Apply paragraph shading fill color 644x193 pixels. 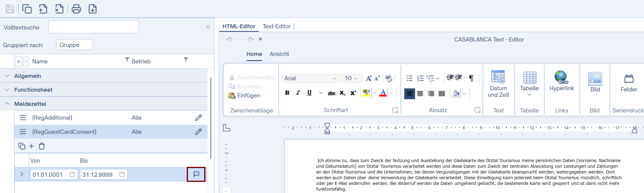(x=456, y=94)
